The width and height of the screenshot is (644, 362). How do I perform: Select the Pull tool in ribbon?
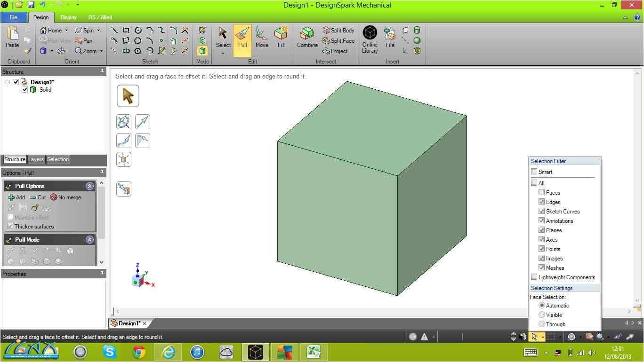click(242, 38)
